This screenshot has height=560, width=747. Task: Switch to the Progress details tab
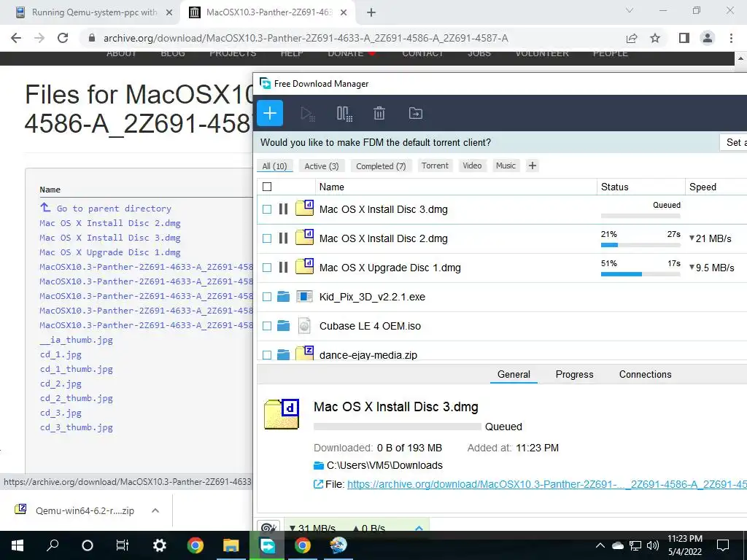[575, 374]
